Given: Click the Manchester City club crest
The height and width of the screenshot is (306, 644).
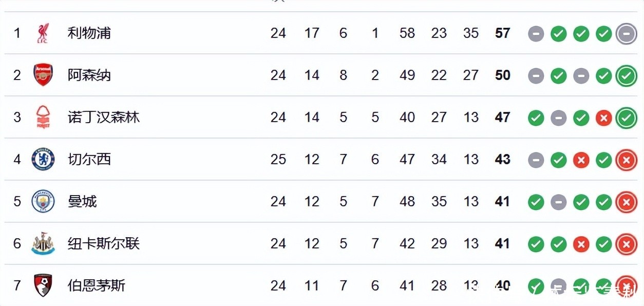Looking at the screenshot, I should tap(43, 201).
